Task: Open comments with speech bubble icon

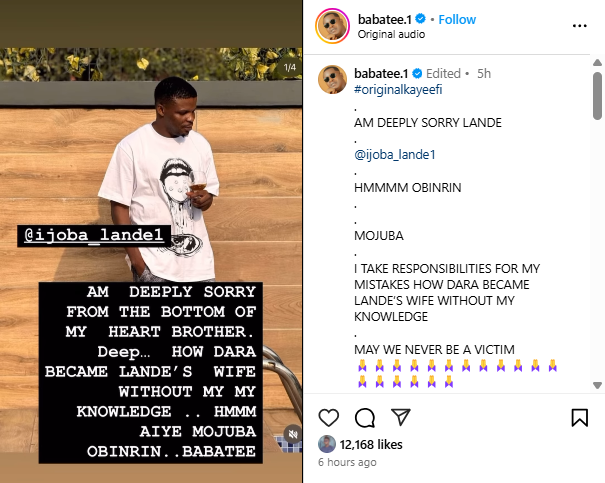Action: [365, 417]
